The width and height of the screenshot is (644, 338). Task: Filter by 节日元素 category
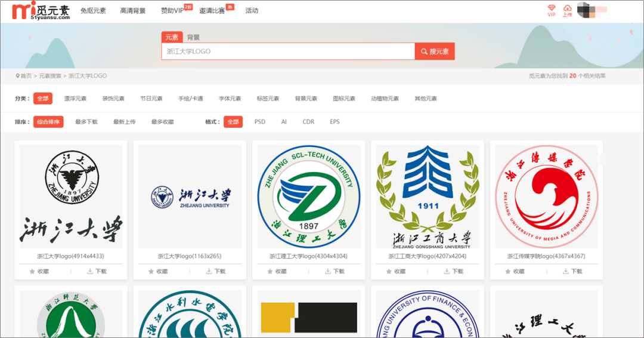point(151,99)
